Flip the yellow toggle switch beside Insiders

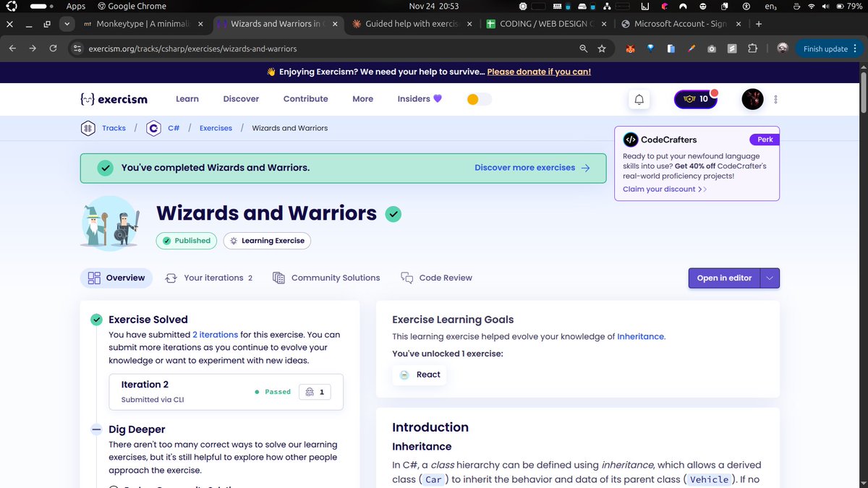tap(479, 98)
